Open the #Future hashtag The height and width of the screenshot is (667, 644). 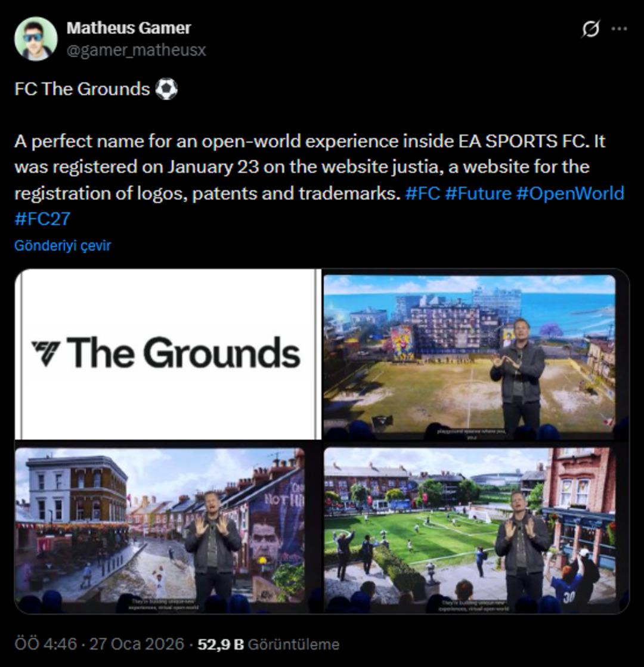(x=478, y=193)
